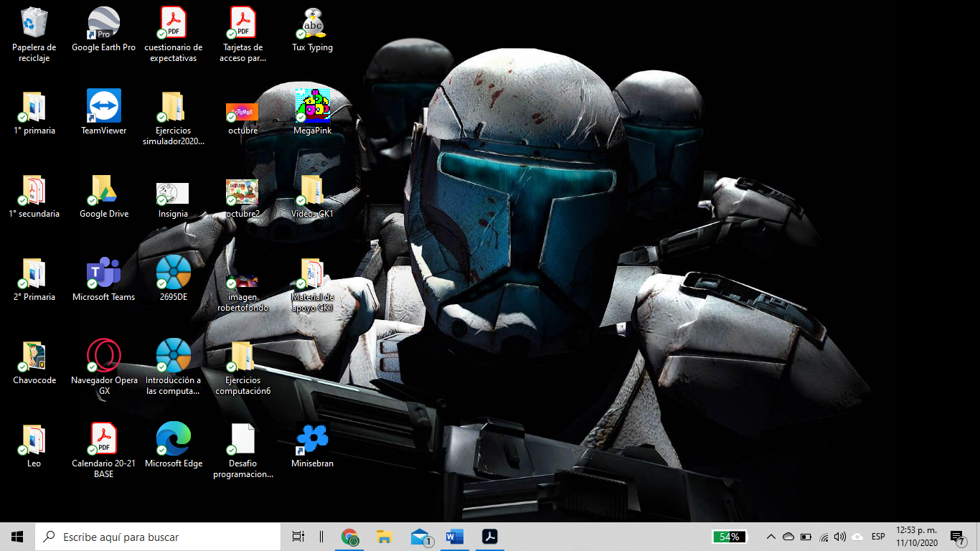Open Google Chrome from the taskbar
Screen dimensions: 980x551
click(x=350, y=537)
